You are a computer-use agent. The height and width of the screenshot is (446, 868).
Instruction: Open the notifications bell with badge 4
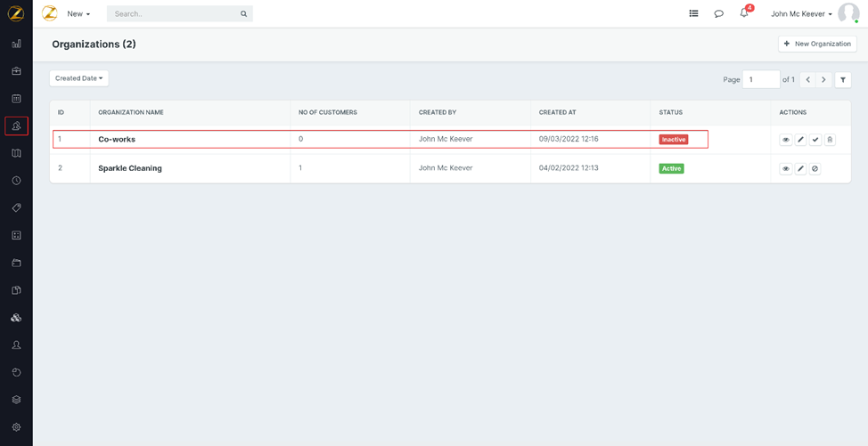[745, 12]
